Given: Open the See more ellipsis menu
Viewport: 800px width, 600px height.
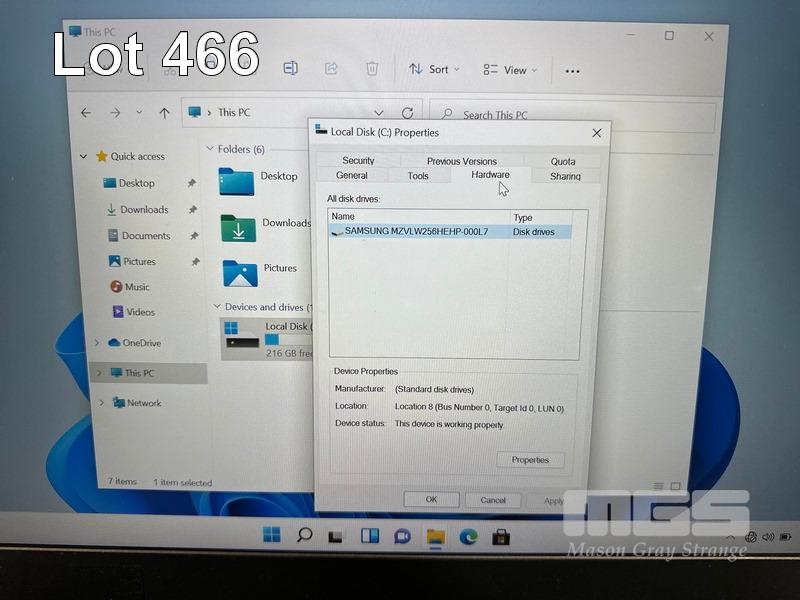Looking at the screenshot, I should click(573, 71).
